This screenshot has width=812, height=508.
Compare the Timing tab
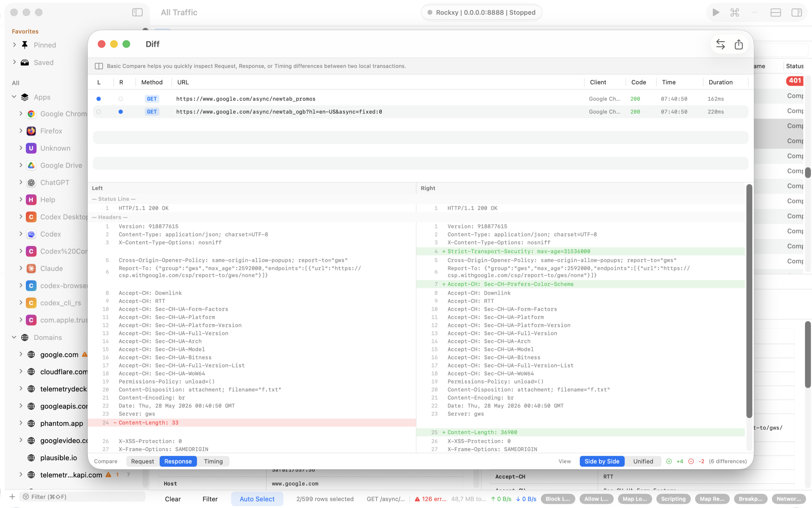213,461
